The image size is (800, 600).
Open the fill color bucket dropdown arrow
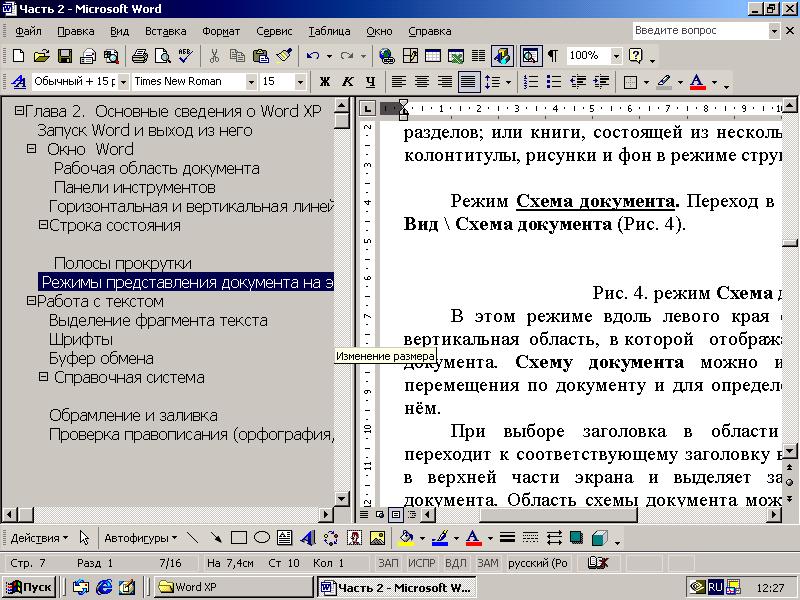pos(422,538)
